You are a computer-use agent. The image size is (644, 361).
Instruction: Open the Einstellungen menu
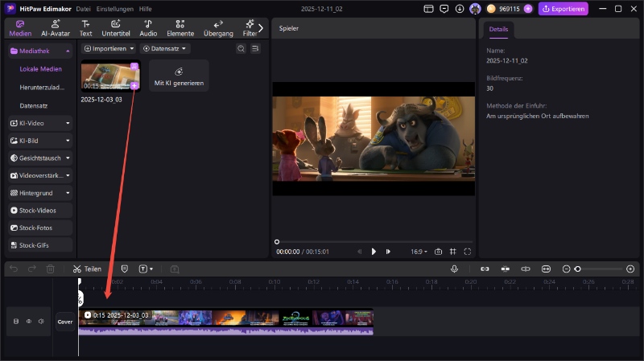[x=115, y=9]
